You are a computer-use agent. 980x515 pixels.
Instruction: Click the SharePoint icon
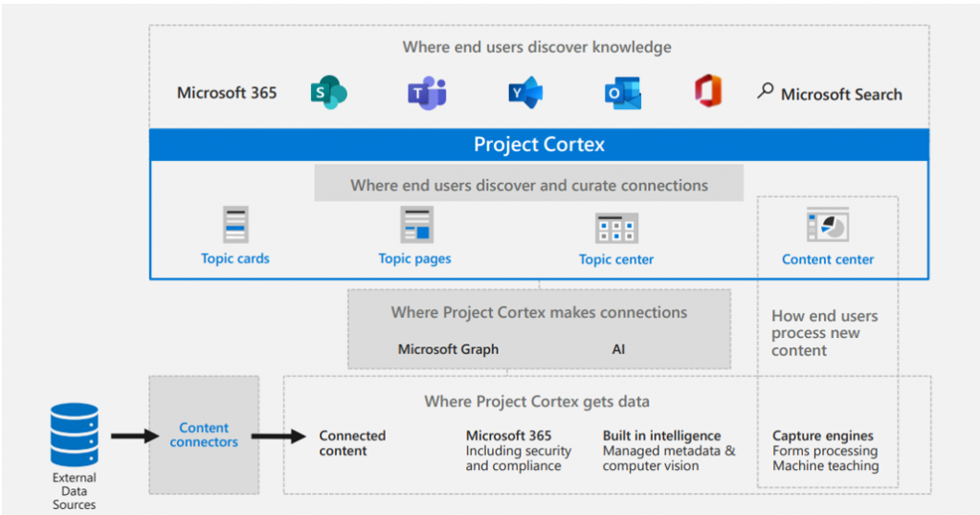(329, 93)
